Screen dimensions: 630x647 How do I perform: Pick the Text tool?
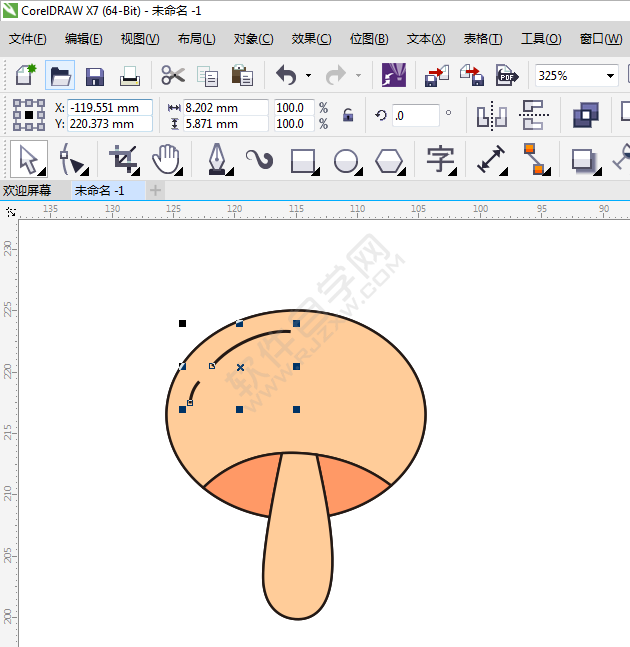(x=440, y=159)
